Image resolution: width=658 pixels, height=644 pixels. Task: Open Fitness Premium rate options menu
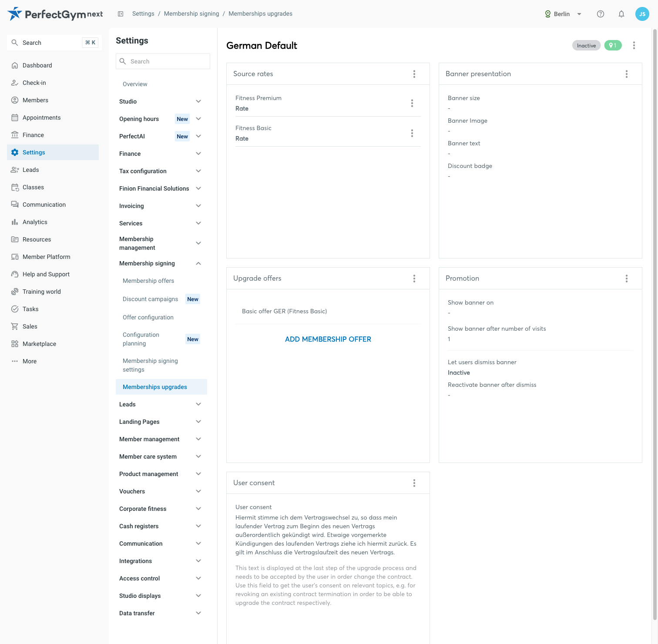point(412,103)
